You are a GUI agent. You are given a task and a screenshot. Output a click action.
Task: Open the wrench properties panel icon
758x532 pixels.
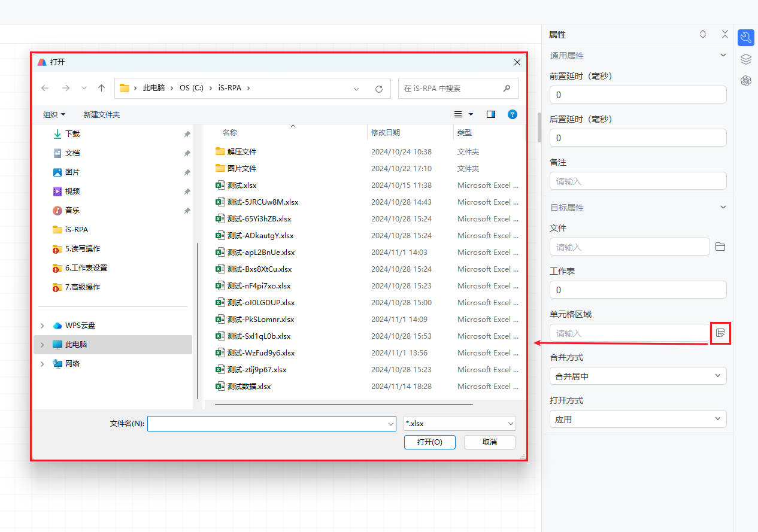point(745,38)
